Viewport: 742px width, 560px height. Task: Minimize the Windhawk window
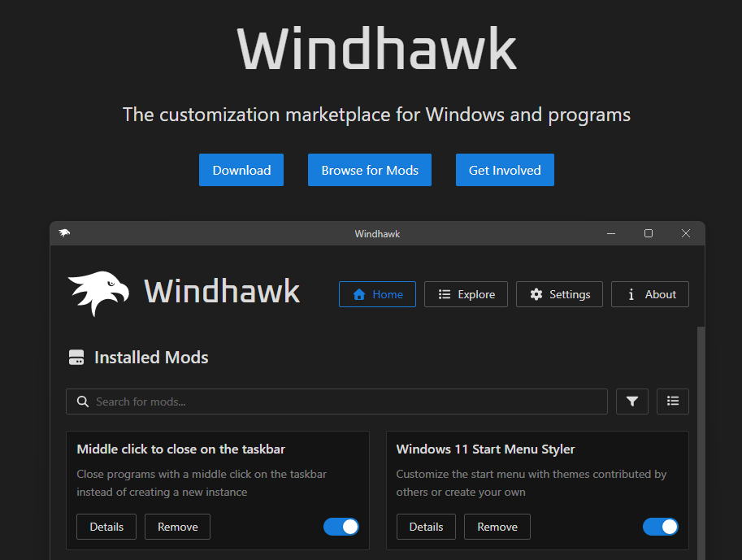point(611,233)
